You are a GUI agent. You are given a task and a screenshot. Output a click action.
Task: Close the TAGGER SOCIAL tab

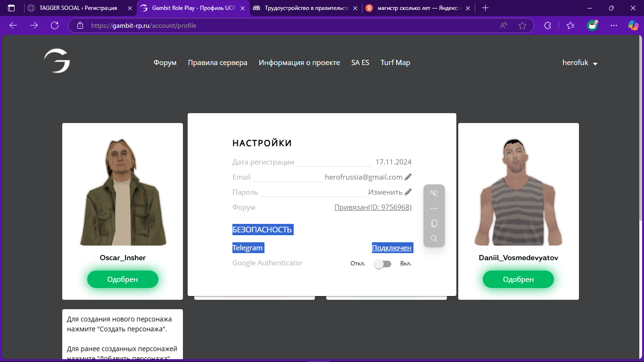click(x=130, y=8)
